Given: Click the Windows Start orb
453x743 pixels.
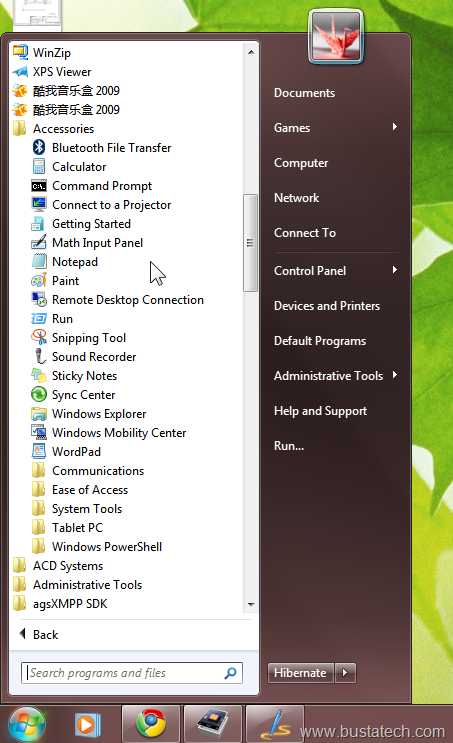Looking at the screenshot, I should (27, 725).
